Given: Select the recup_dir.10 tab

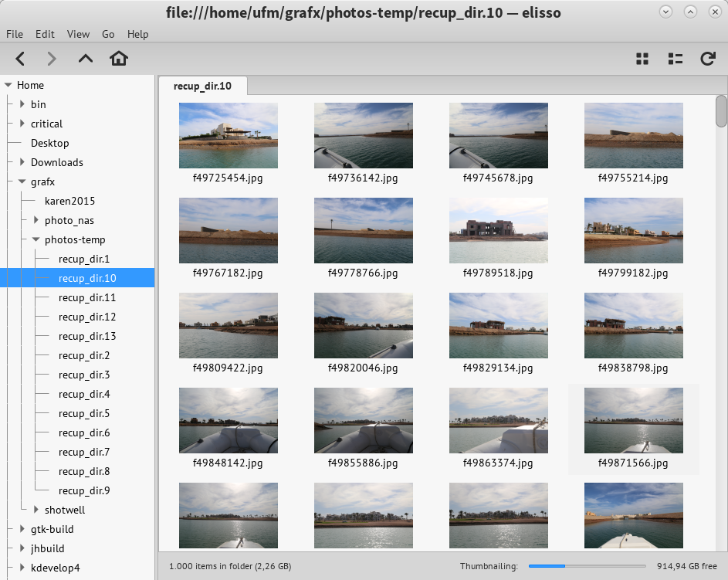Looking at the screenshot, I should (202, 86).
